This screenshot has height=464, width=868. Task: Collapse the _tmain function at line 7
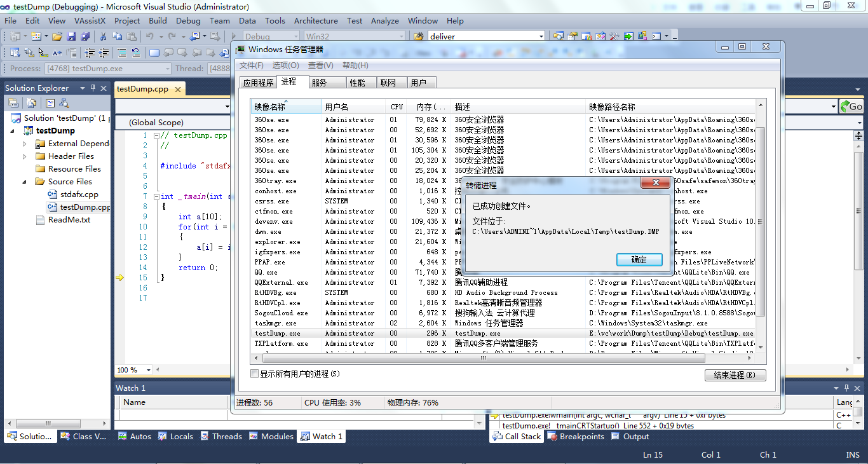[156, 196]
